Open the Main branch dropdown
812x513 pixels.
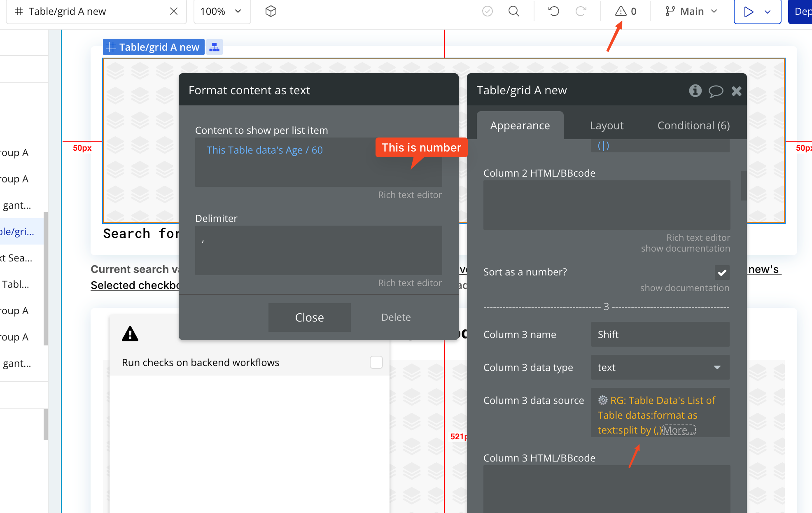[691, 12]
